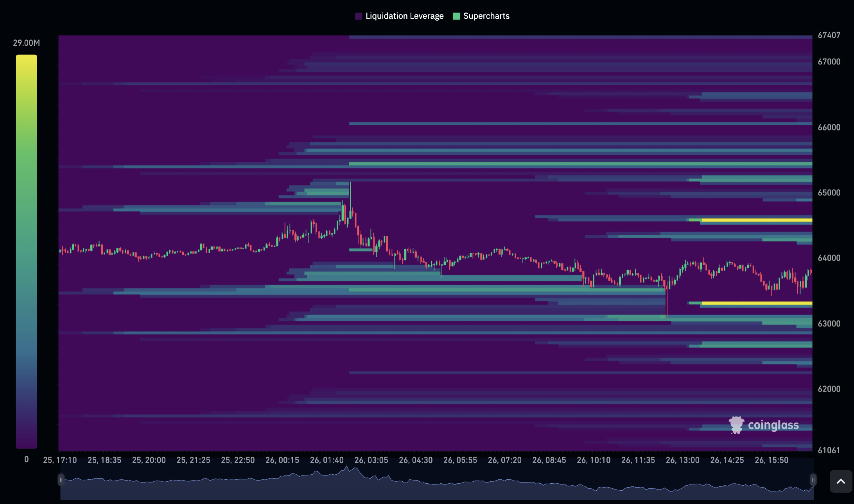Click the 26, 07:20 time axis label
Viewport: 854px width, 504px height.
click(x=505, y=460)
